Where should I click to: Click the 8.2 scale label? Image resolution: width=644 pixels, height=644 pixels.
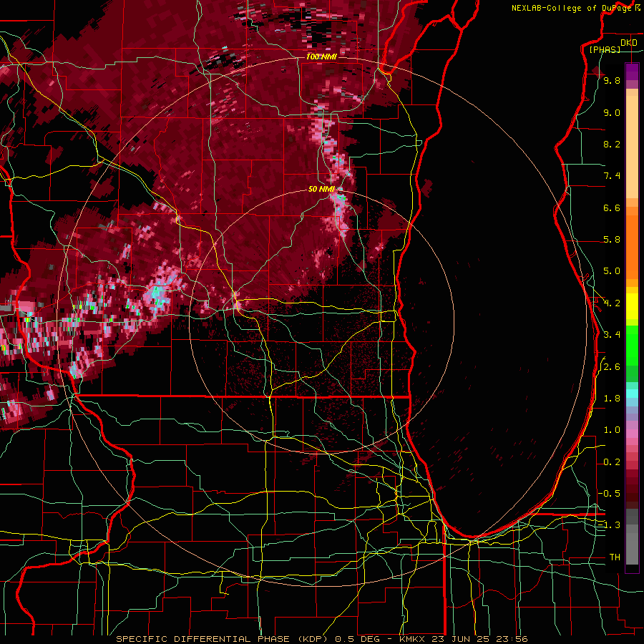click(x=612, y=144)
